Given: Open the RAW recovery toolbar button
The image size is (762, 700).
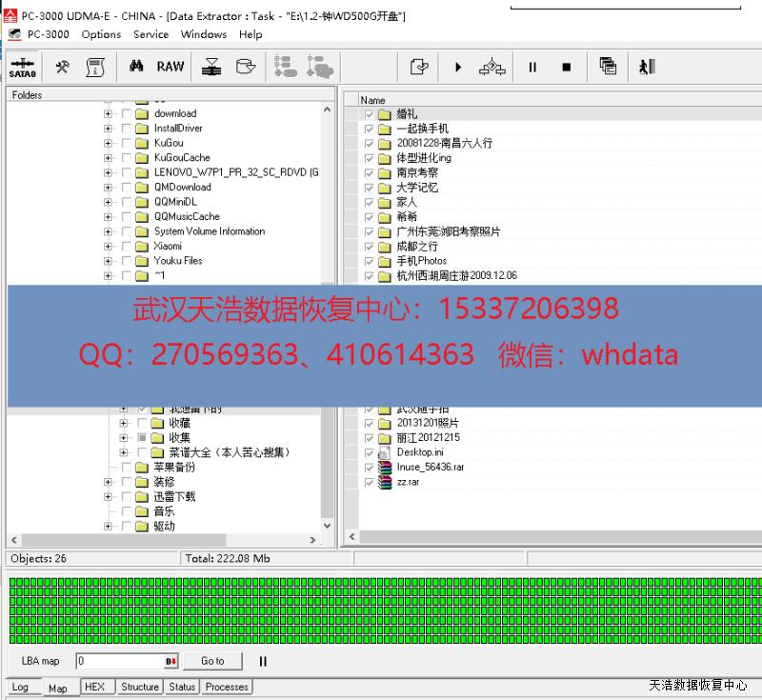Looking at the screenshot, I should [x=170, y=67].
